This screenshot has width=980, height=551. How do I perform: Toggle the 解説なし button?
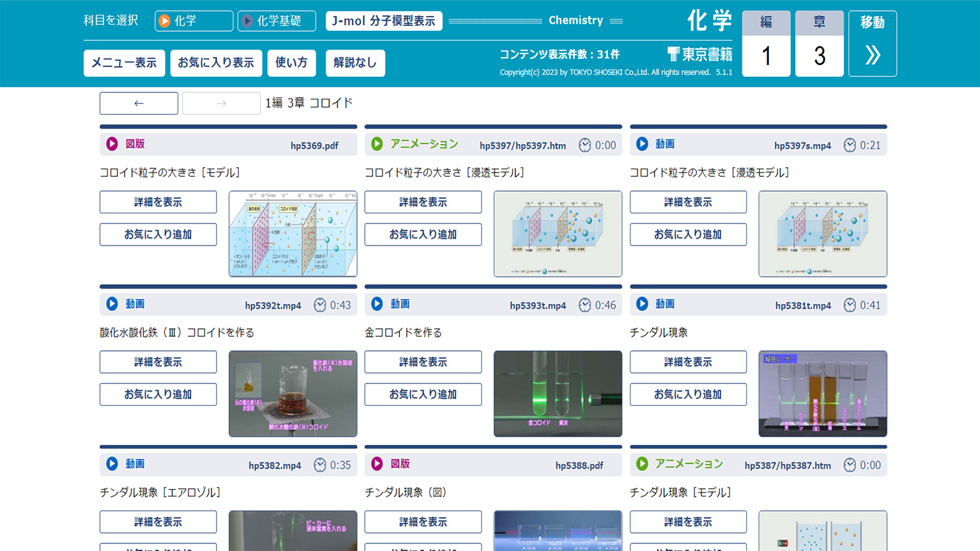click(355, 63)
